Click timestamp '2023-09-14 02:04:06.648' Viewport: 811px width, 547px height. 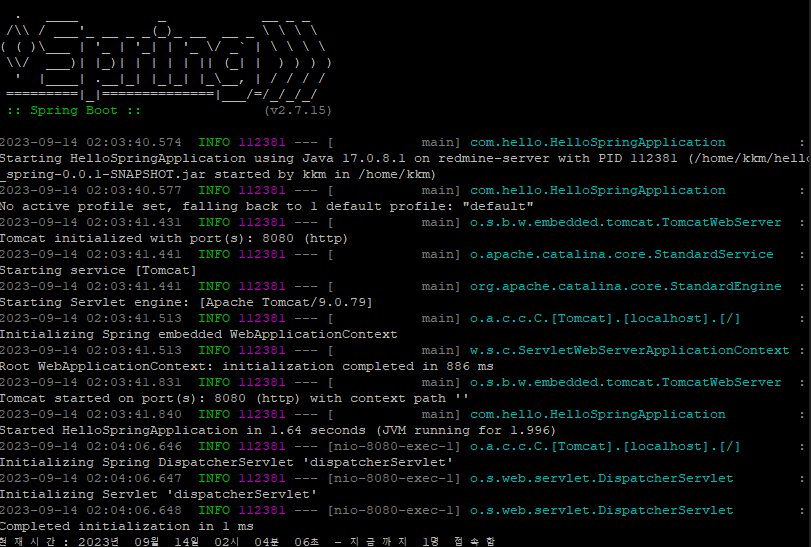click(x=91, y=510)
